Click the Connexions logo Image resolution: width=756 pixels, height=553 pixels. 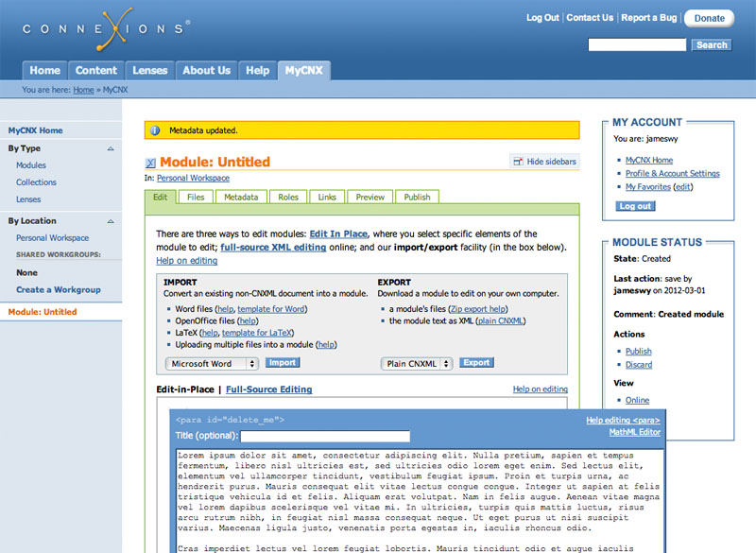[106, 28]
